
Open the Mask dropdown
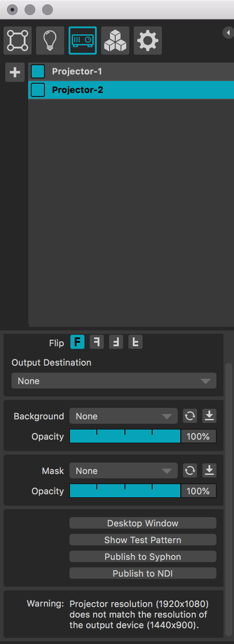[x=124, y=470]
